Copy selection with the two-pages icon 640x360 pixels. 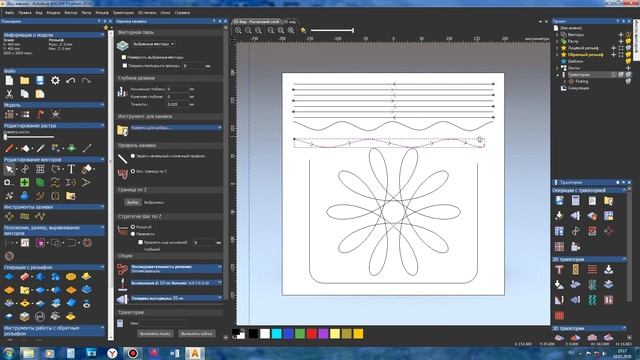coord(24,94)
